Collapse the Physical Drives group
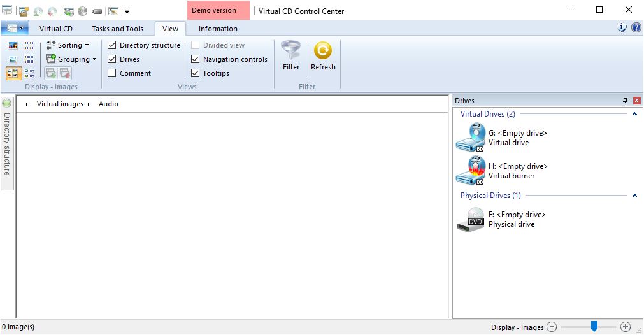 (634, 196)
